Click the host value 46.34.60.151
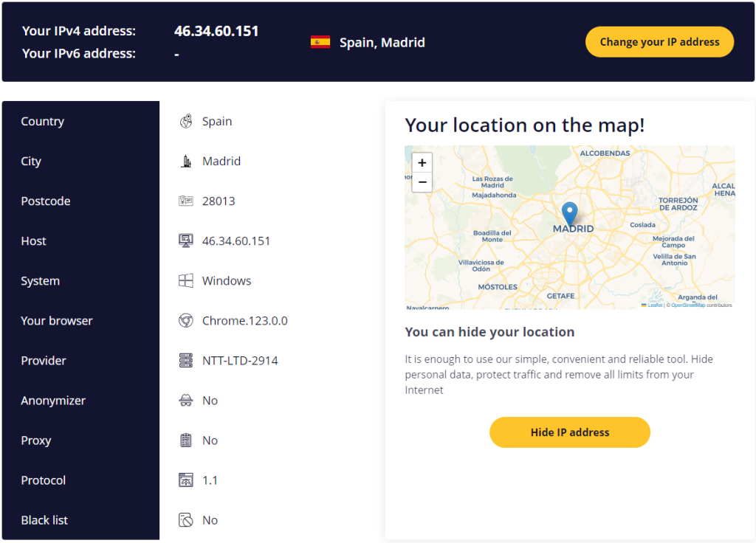Image resolution: width=756 pixels, height=543 pixels. (x=236, y=241)
